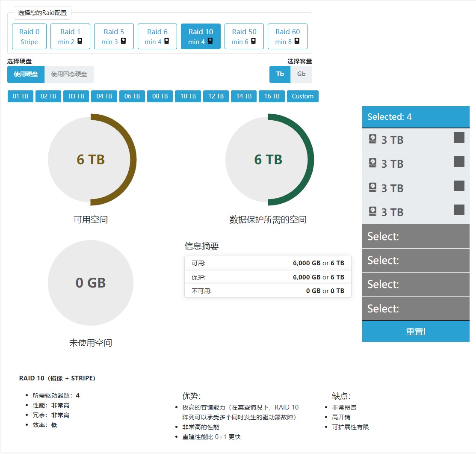Set capacity unit to Tb

coord(280,74)
